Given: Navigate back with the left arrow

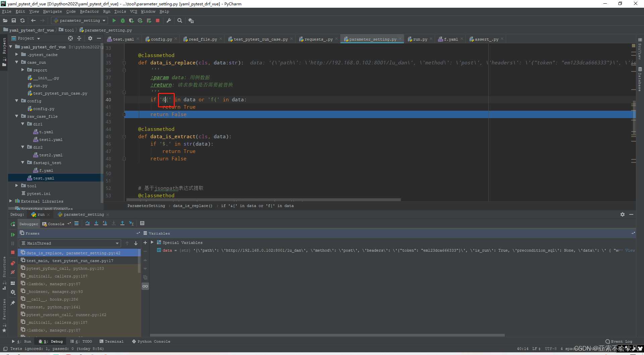Looking at the screenshot, I should pyautogui.click(x=33, y=20).
